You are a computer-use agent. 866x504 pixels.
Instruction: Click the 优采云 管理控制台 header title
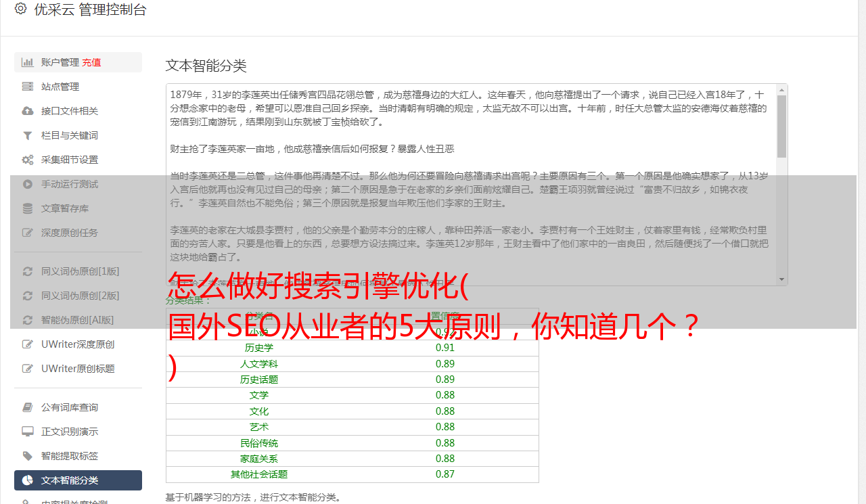pyautogui.click(x=90, y=9)
